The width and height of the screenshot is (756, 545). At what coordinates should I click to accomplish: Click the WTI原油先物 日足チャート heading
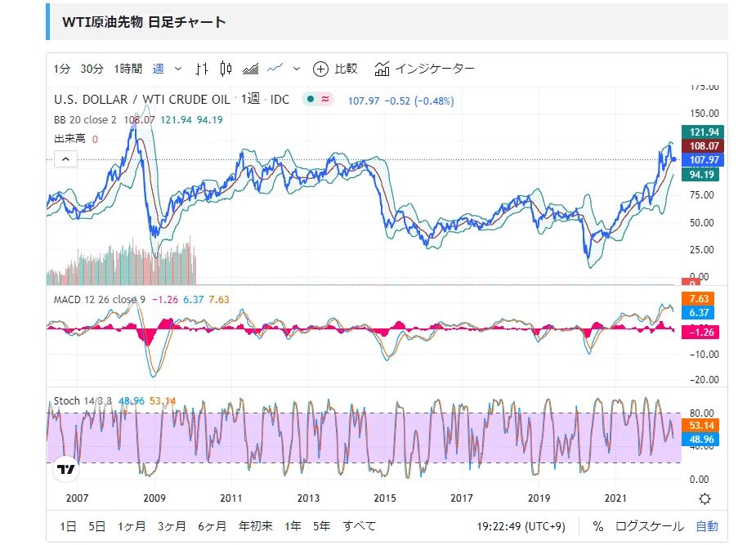coord(144,22)
